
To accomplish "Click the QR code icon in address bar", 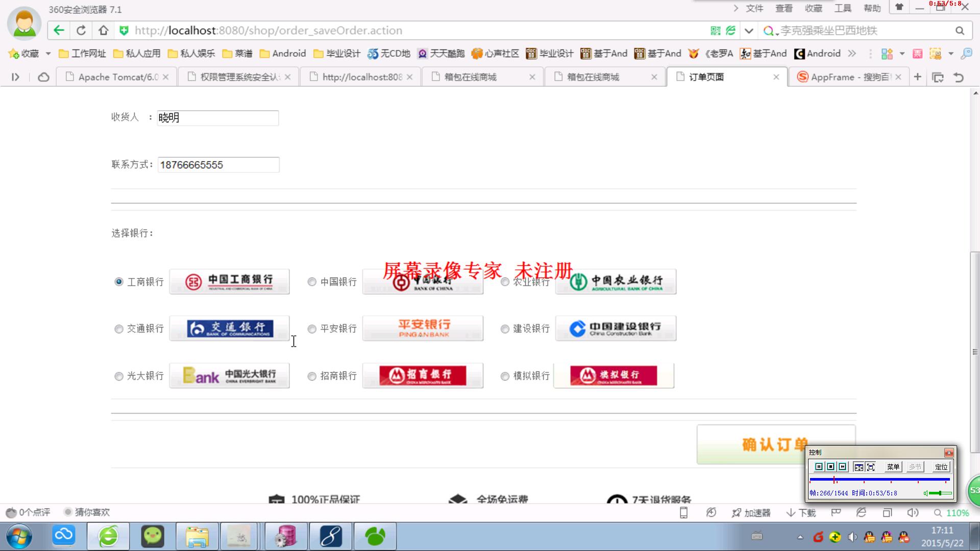I will (x=715, y=31).
